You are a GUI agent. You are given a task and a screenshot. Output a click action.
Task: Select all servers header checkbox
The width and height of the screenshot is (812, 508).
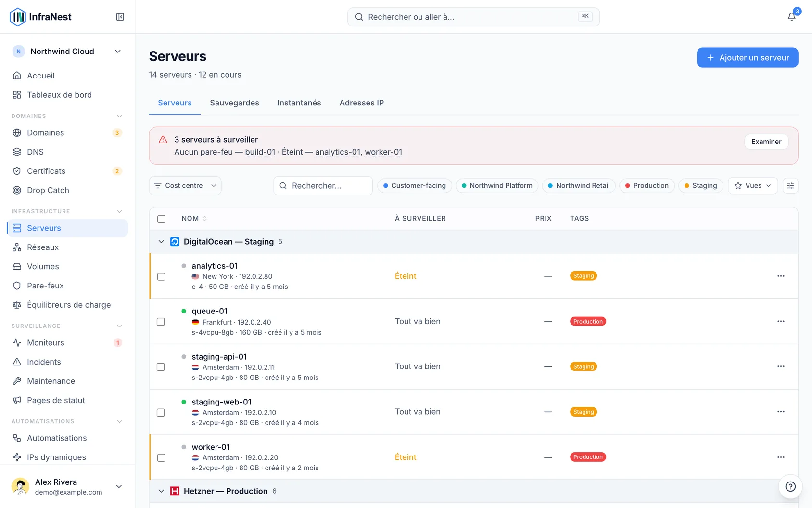(161, 219)
